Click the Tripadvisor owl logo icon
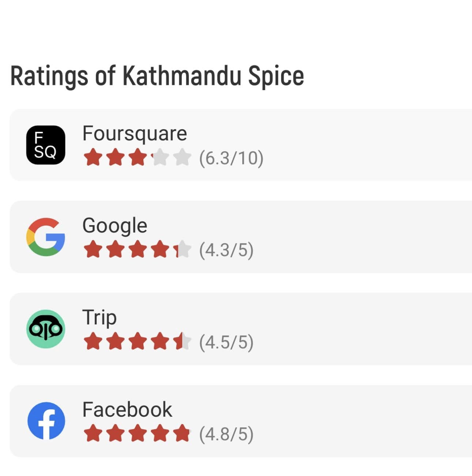 (46, 329)
